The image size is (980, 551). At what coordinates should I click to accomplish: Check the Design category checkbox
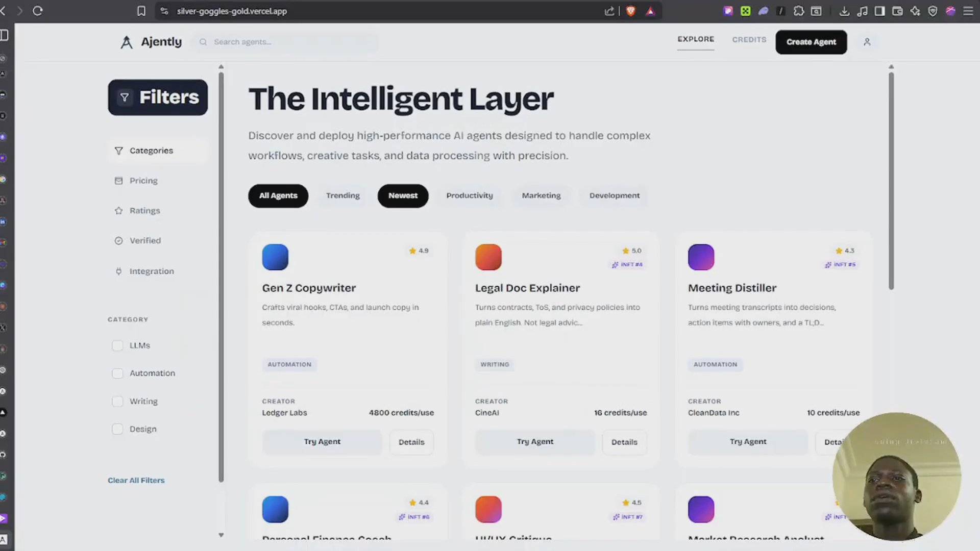click(x=117, y=429)
